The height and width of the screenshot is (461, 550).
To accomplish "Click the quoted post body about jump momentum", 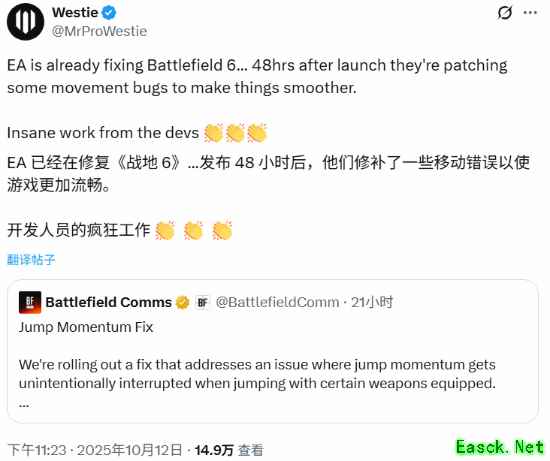I will pos(257,374).
